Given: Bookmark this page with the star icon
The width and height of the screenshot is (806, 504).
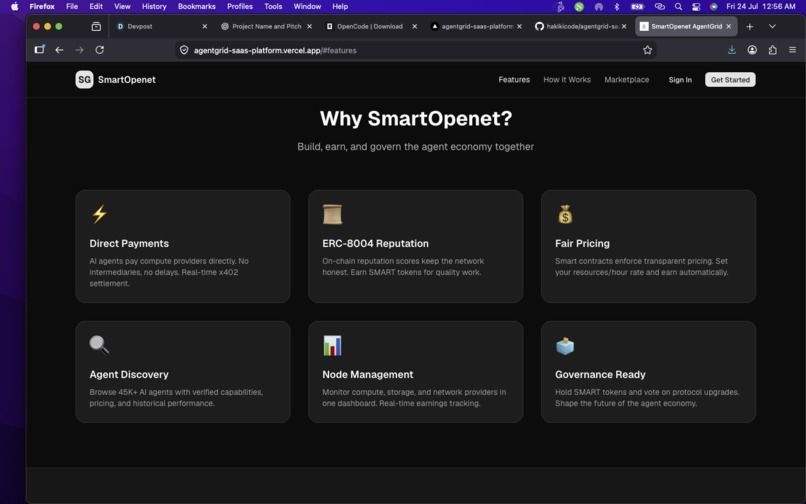Looking at the screenshot, I should click(647, 50).
